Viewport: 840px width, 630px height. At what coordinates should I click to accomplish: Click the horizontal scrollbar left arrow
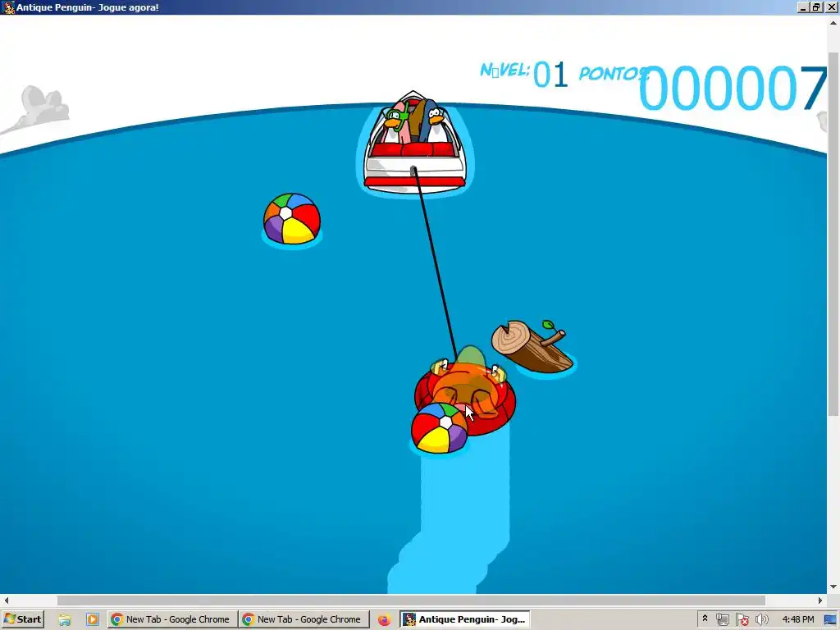point(7,600)
